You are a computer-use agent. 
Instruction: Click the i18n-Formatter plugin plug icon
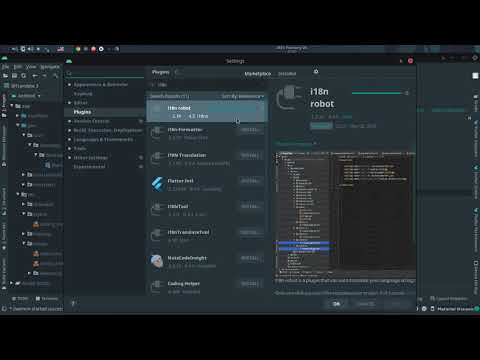[x=157, y=133]
